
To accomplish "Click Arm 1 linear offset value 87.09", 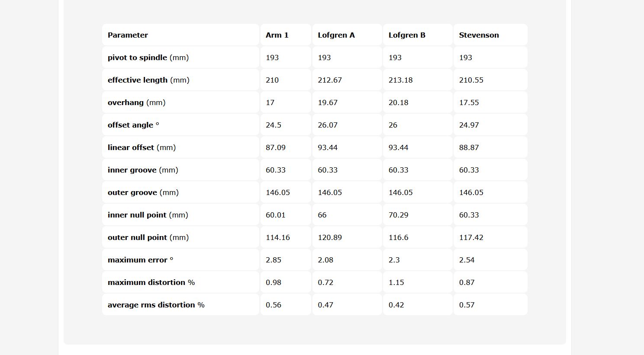I will click(x=276, y=147).
